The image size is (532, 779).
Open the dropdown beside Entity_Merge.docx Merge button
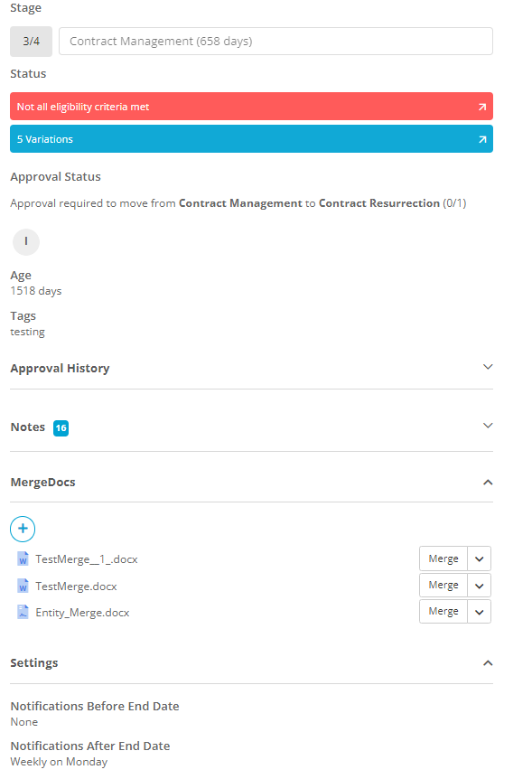(x=478, y=611)
